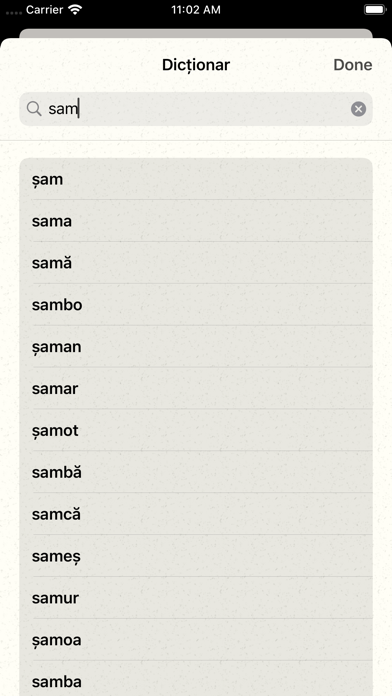Select the word "șam"
The image size is (392, 696).
pos(196,179)
